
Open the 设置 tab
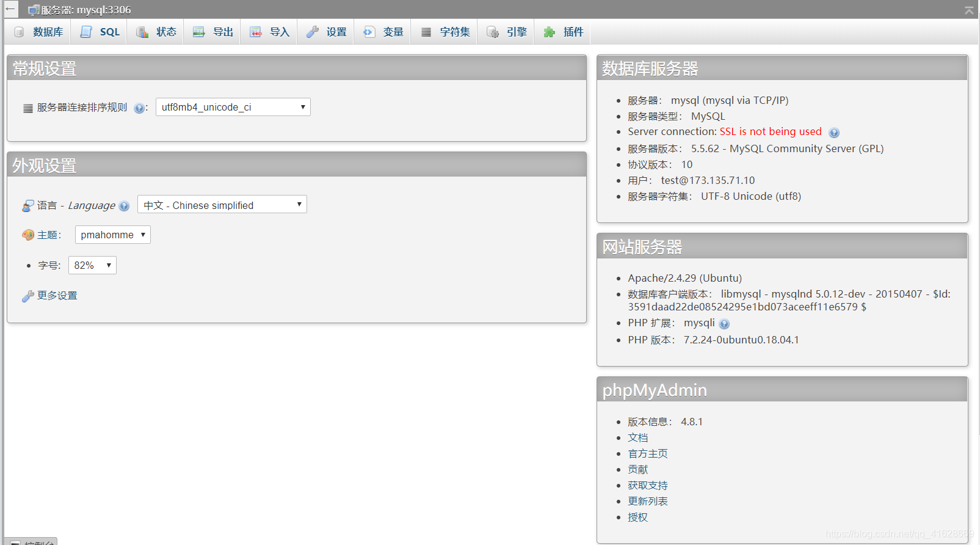[x=325, y=32]
